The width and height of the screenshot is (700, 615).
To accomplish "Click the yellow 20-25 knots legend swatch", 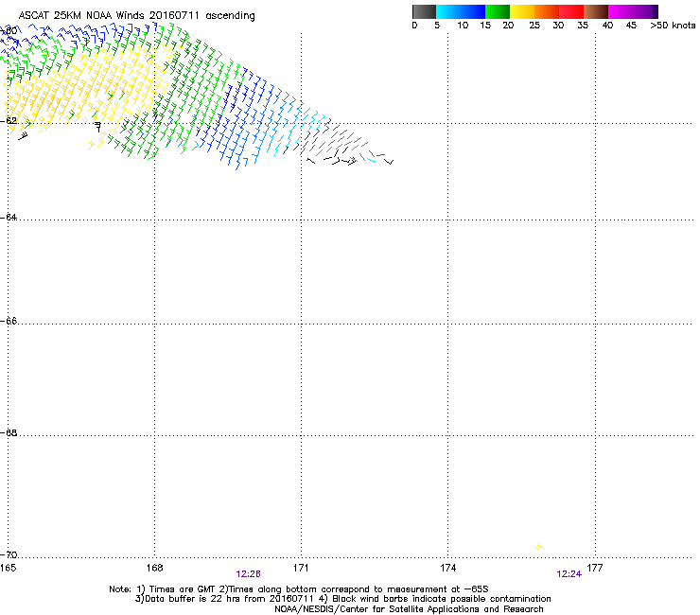I will 522,11.
